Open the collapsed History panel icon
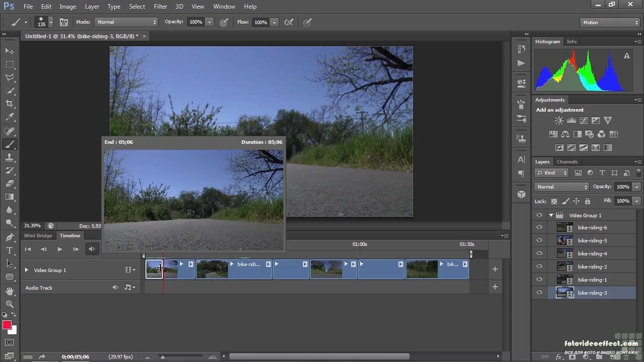644x362 pixels. click(521, 49)
